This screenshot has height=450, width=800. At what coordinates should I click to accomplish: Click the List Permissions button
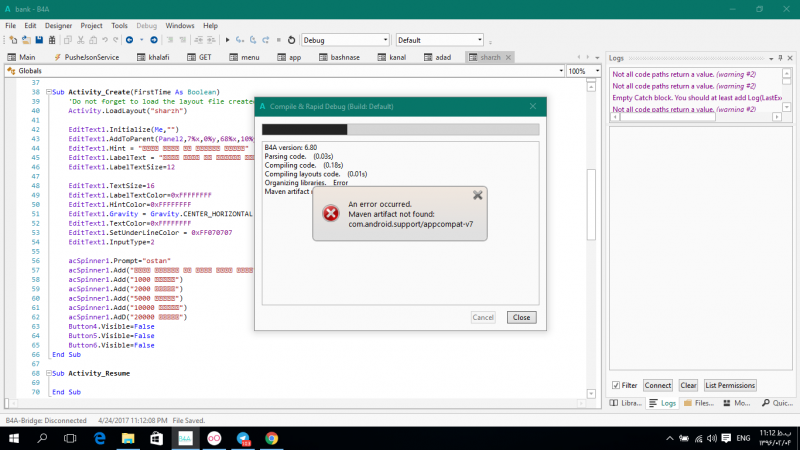[730, 385]
